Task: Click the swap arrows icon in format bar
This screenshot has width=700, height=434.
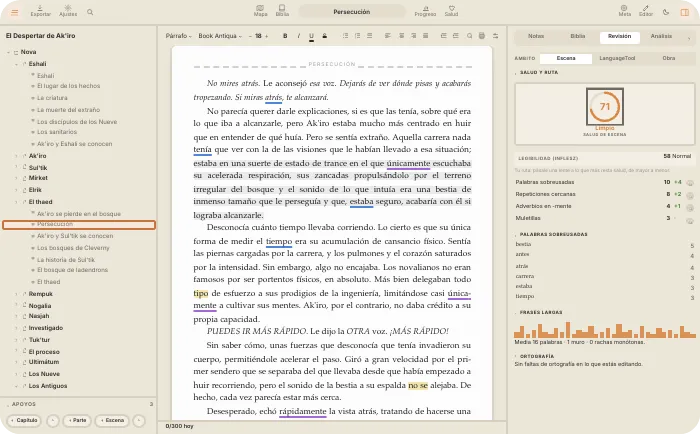Action: click(495, 36)
